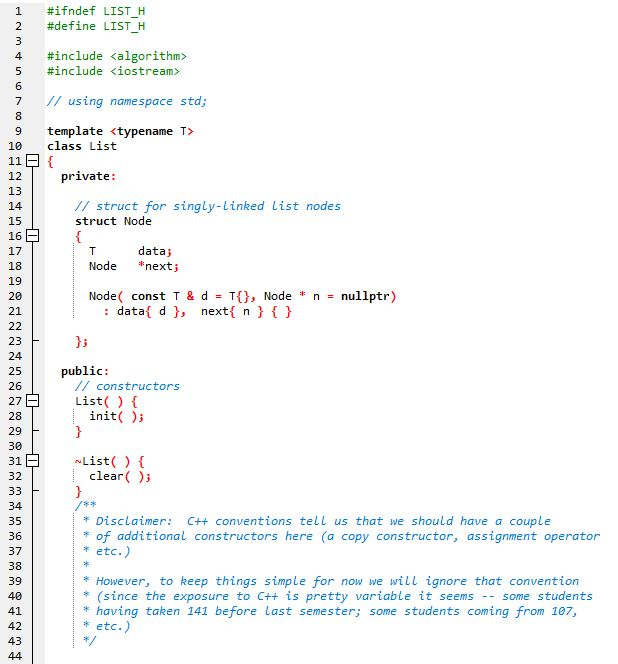The image size is (618, 664).
Task: Click 'data{ d },' initializer on line 21
Action: (x=151, y=311)
